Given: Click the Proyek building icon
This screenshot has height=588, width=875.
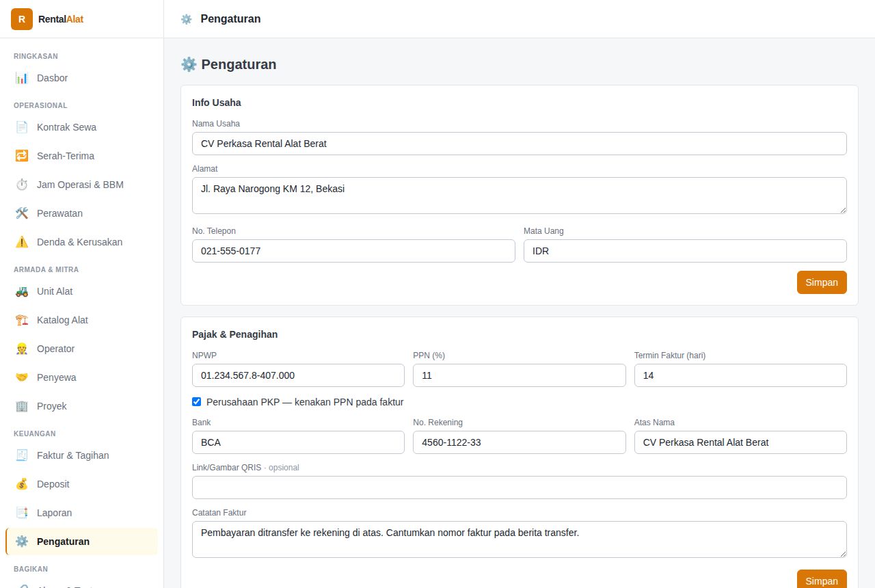Looking at the screenshot, I should pos(22,406).
